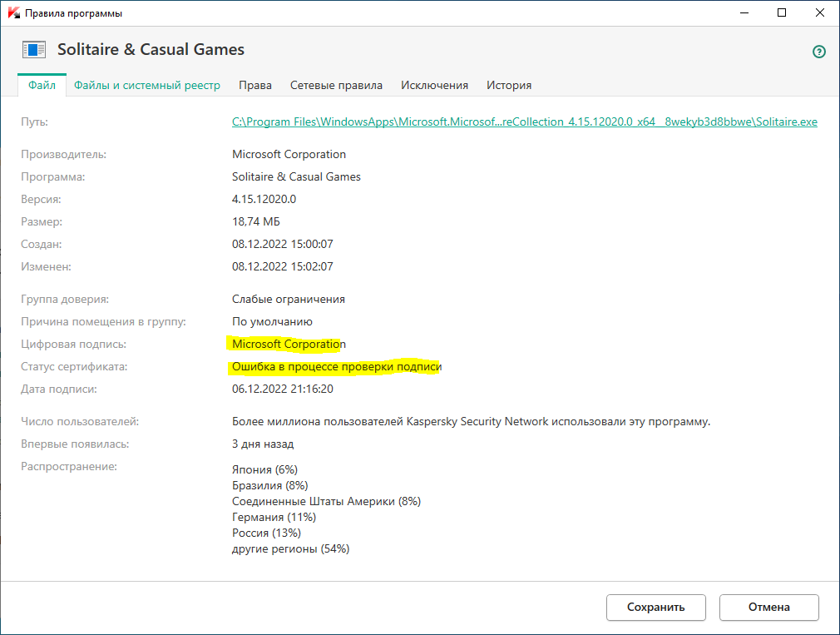Click the Германия (11%) entry

(x=274, y=517)
